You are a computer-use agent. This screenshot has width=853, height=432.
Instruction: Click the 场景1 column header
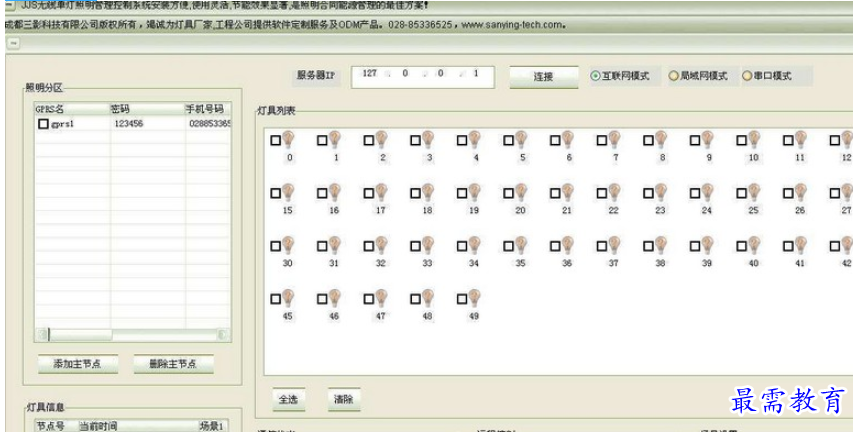[212, 426]
